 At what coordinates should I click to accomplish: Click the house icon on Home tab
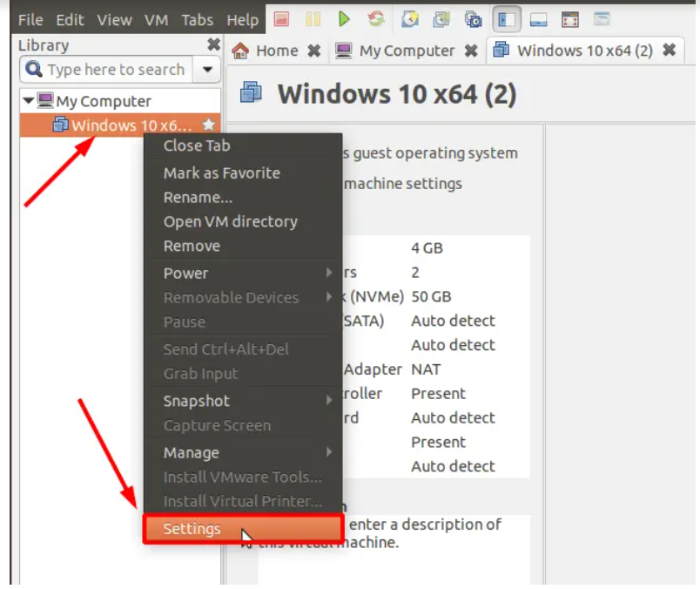[240, 51]
